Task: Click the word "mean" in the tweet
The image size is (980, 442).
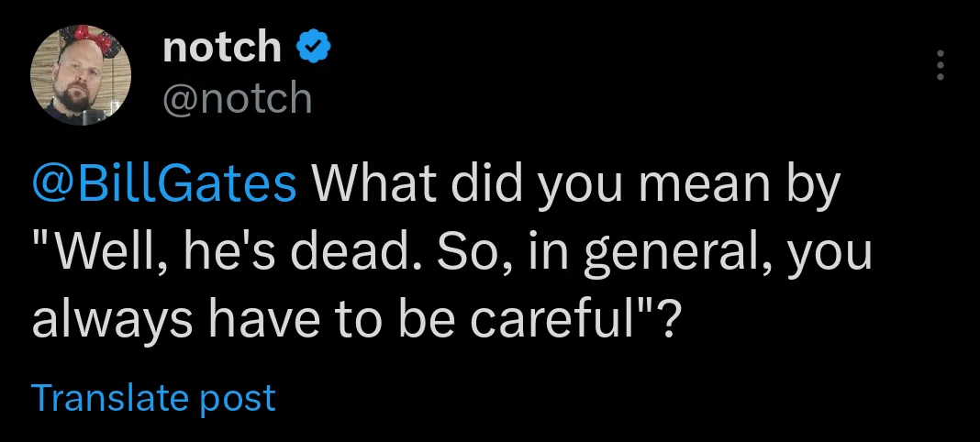Action: point(694,185)
